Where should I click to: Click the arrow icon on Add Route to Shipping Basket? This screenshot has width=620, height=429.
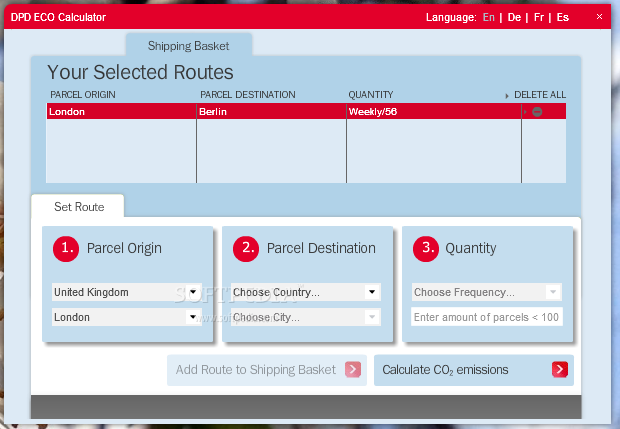pos(353,370)
